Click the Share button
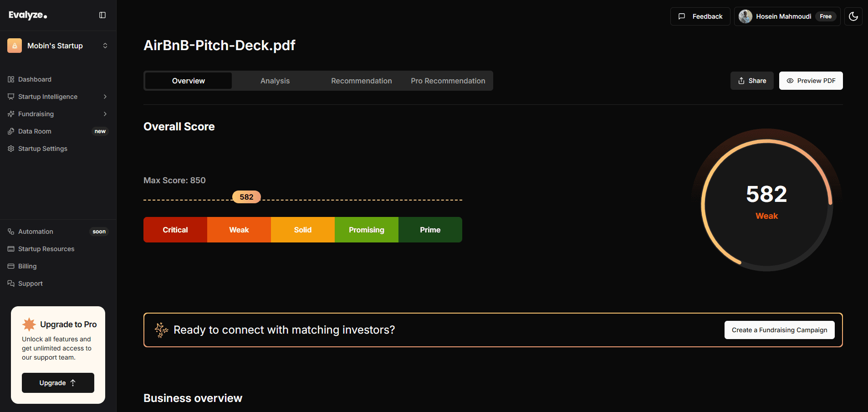 [x=752, y=81]
